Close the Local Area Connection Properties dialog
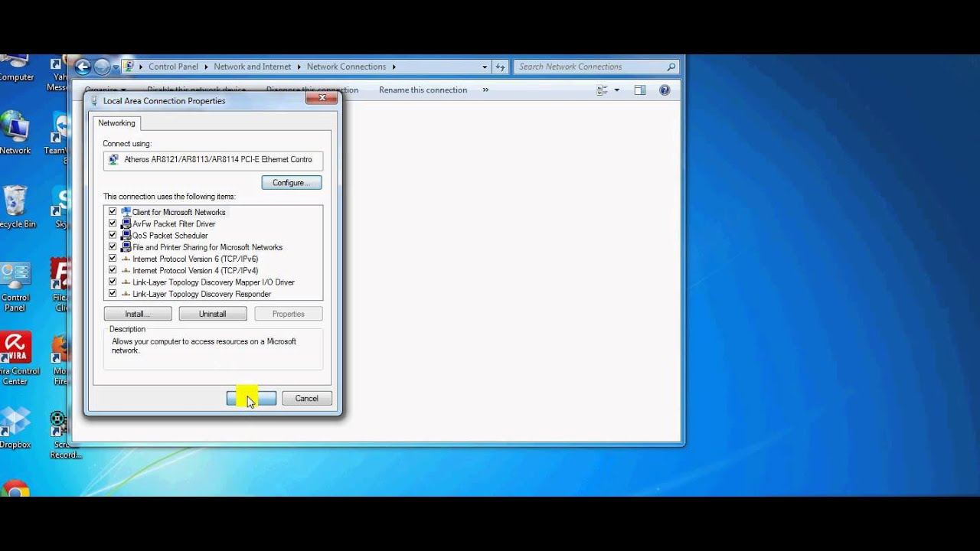 click(322, 98)
